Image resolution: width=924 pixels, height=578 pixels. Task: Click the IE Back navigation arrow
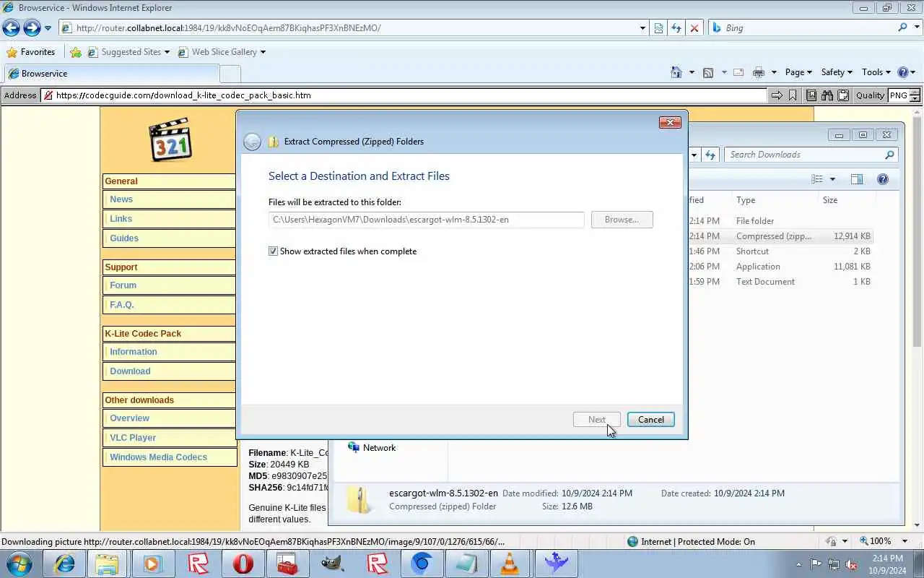pyautogui.click(x=11, y=28)
